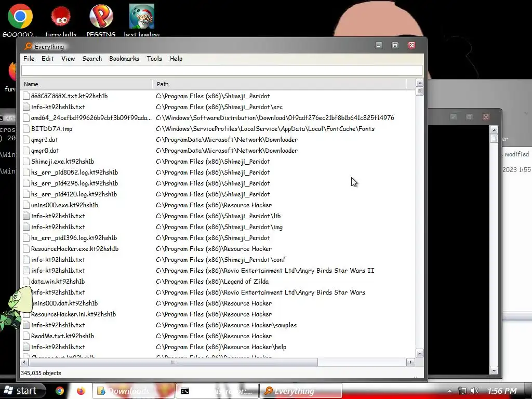Image resolution: width=532 pixels, height=399 pixels.
Task: Open the Search menu
Action: tap(92, 59)
